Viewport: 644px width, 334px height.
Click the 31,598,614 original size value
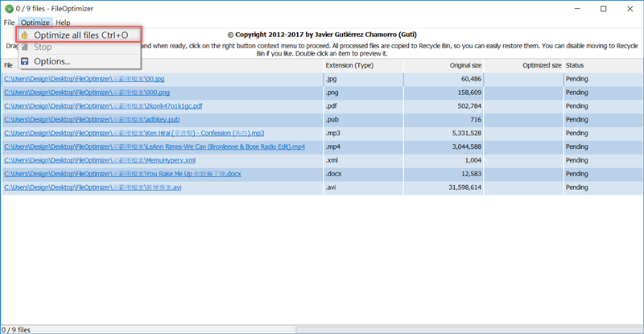coord(465,188)
